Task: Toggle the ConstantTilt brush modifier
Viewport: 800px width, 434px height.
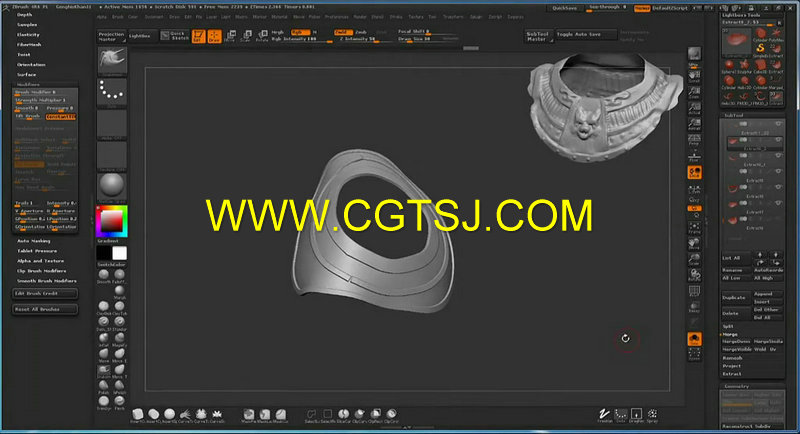Action: [61, 116]
